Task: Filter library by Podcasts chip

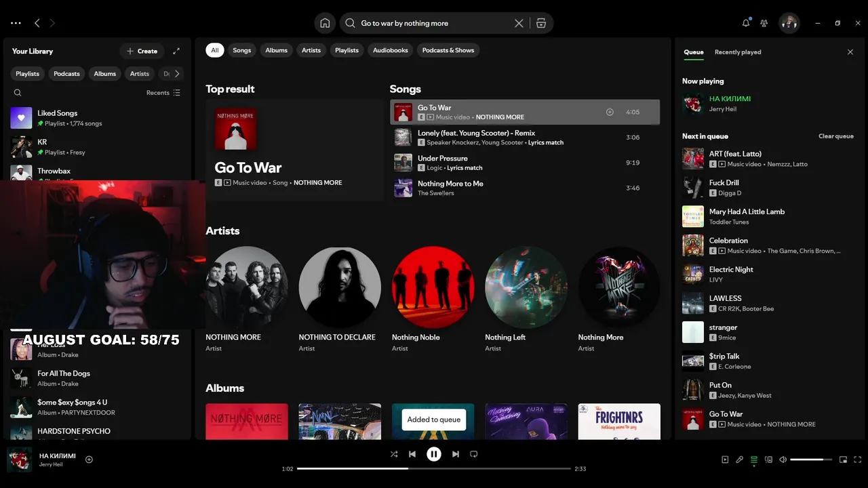Action: 66,74
